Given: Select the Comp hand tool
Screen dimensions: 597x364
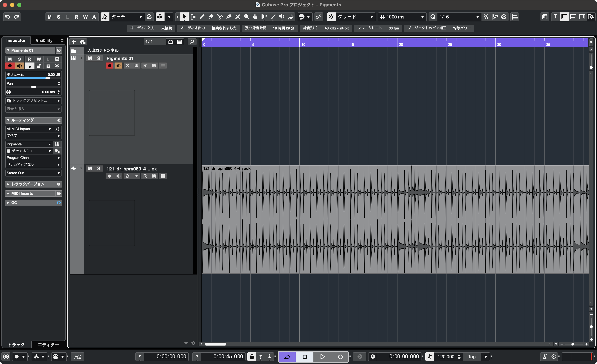Looking at the screenshot, I should click(x=255, y=17).
